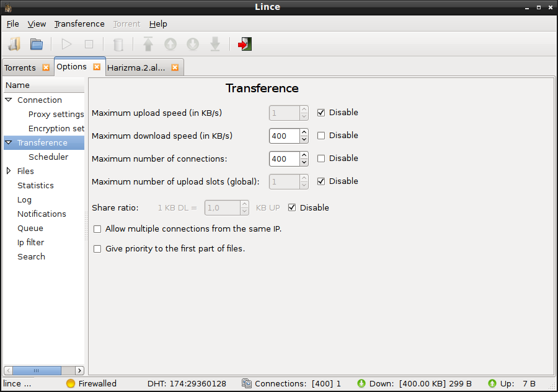This screenshot has width=558, height=392.
Task: Uncheck Disable for maximum upload slots
Action: point(321,181)
